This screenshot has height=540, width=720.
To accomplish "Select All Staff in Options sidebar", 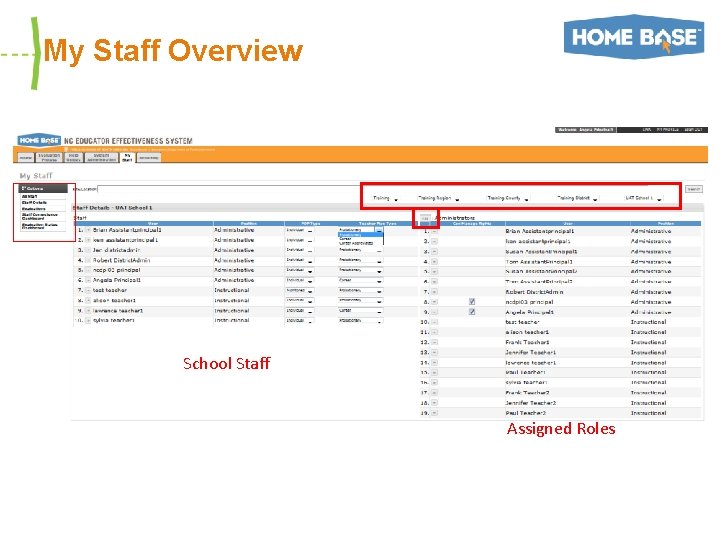I will tap(29, 197).
